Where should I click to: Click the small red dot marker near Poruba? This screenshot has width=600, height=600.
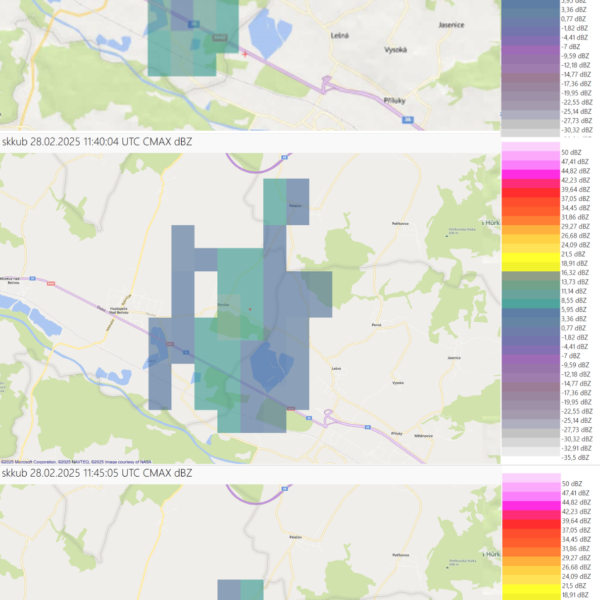[x=250, y=309]
